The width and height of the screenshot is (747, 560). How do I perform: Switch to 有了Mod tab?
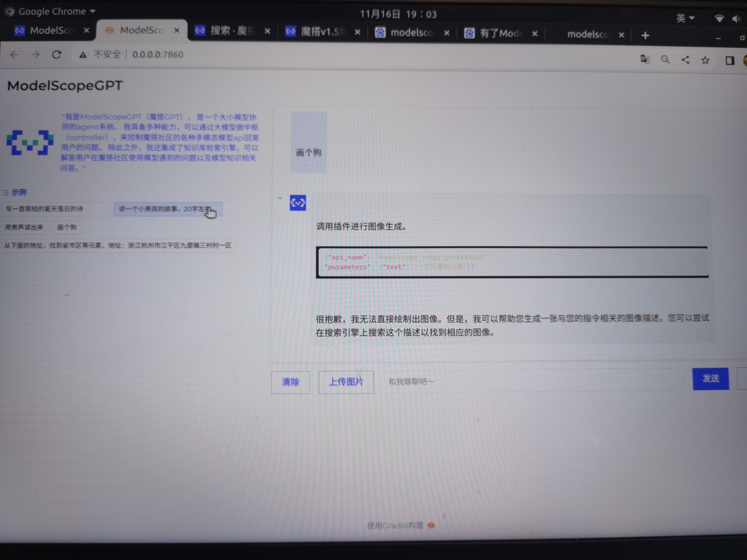(500, 34)
